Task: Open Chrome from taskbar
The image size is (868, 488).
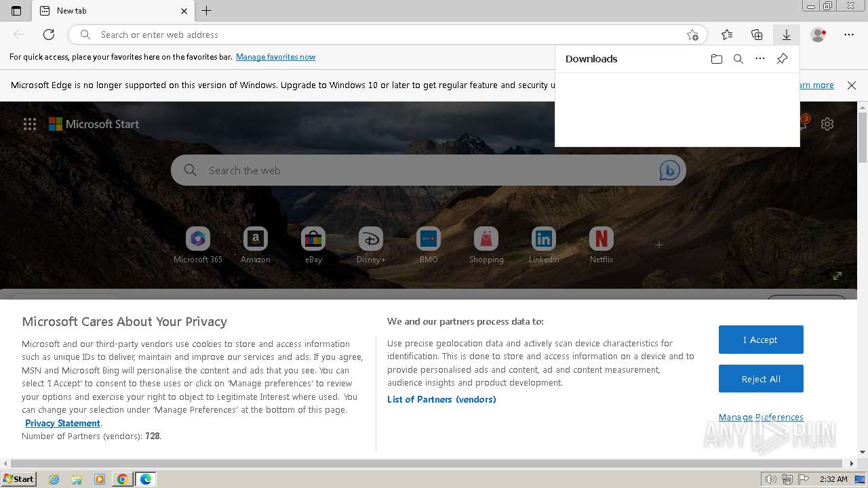Action: click(x=123, y=479)
